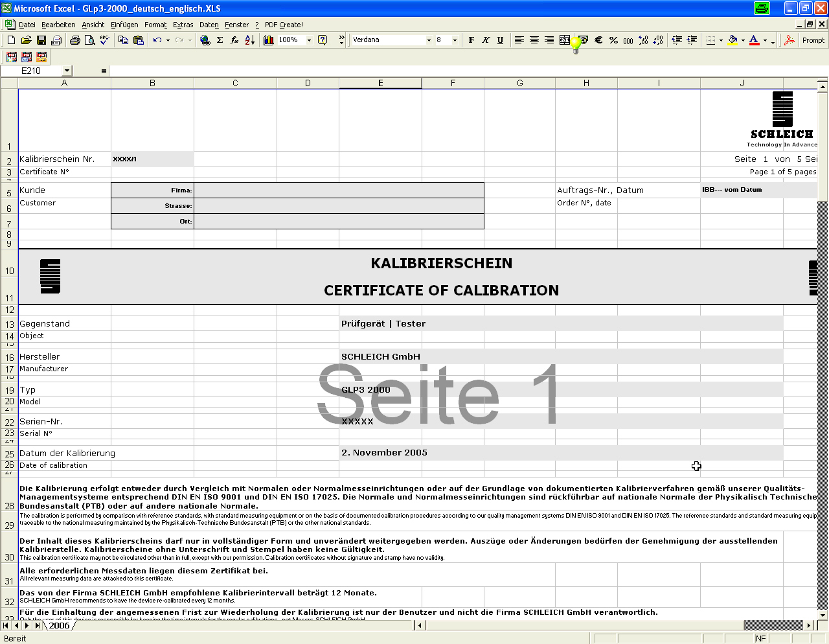
Task: Run spell check with the ABC icon
Action: [x=104, y=40]
